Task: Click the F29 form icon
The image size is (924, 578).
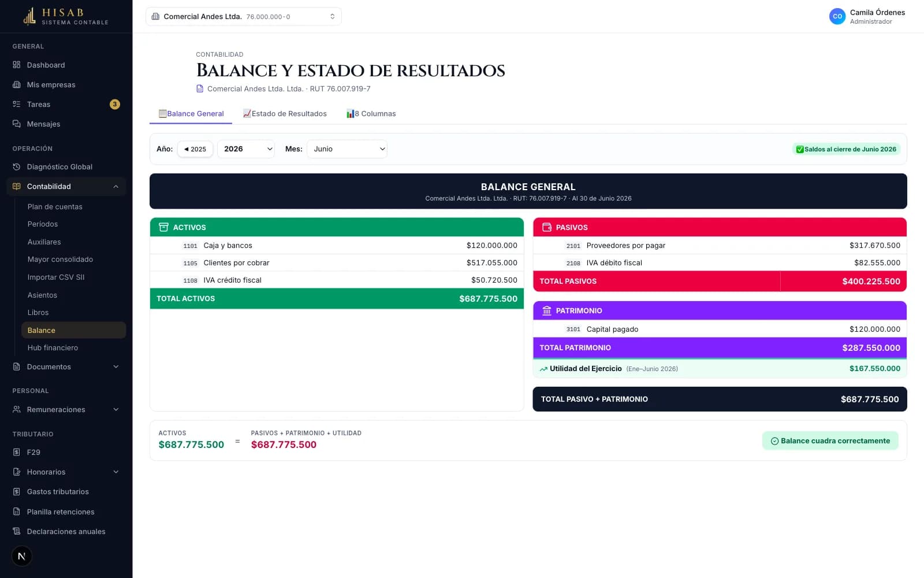Action: [17, 452]
